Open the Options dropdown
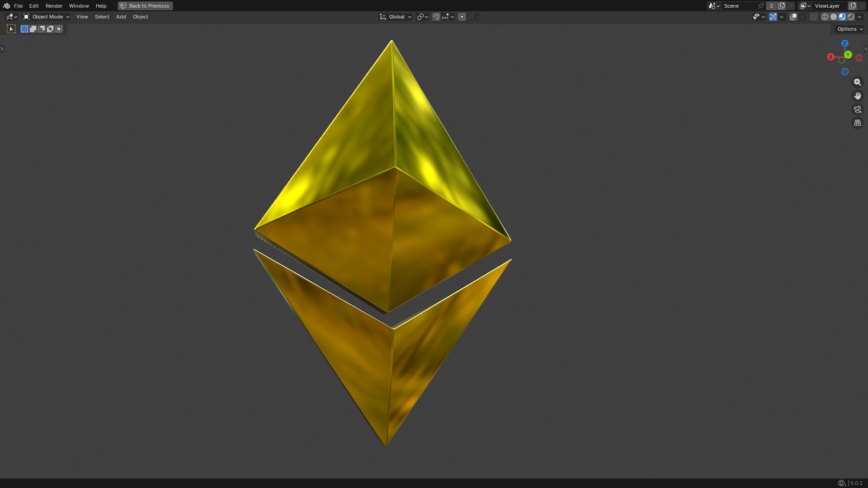The image size is (868, 488). pos(850,29)
